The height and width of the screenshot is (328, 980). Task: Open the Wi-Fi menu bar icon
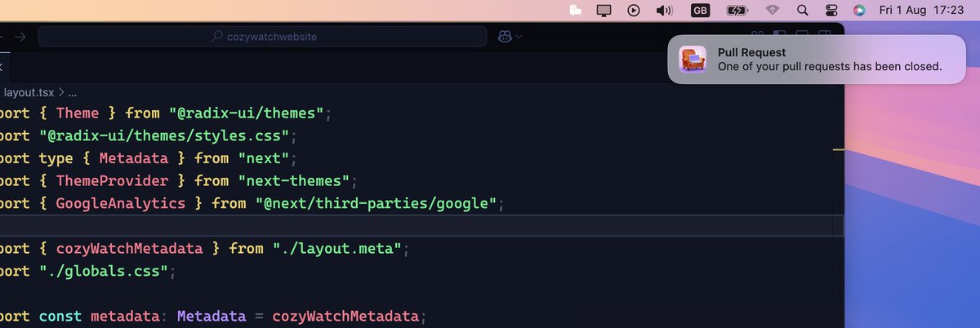773,11
